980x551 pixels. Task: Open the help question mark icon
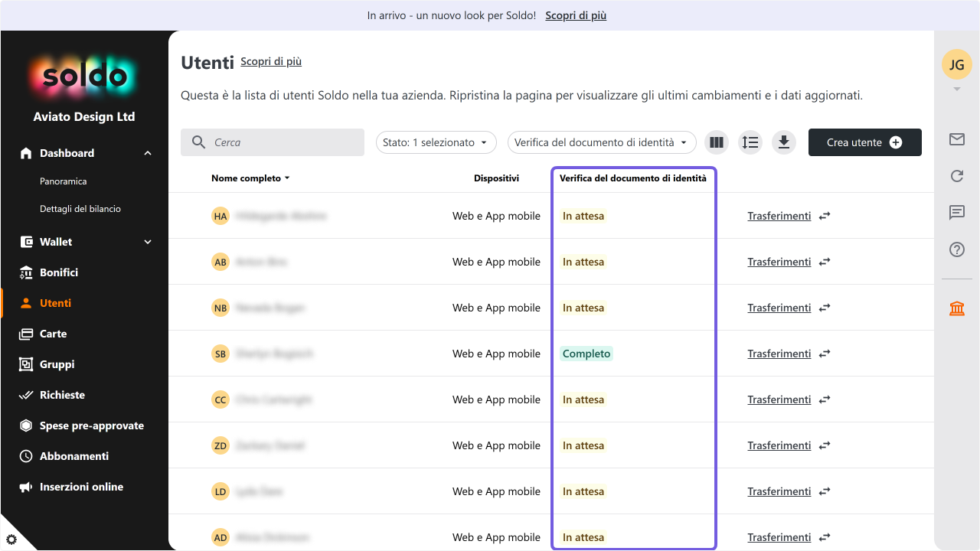(957, 249)
